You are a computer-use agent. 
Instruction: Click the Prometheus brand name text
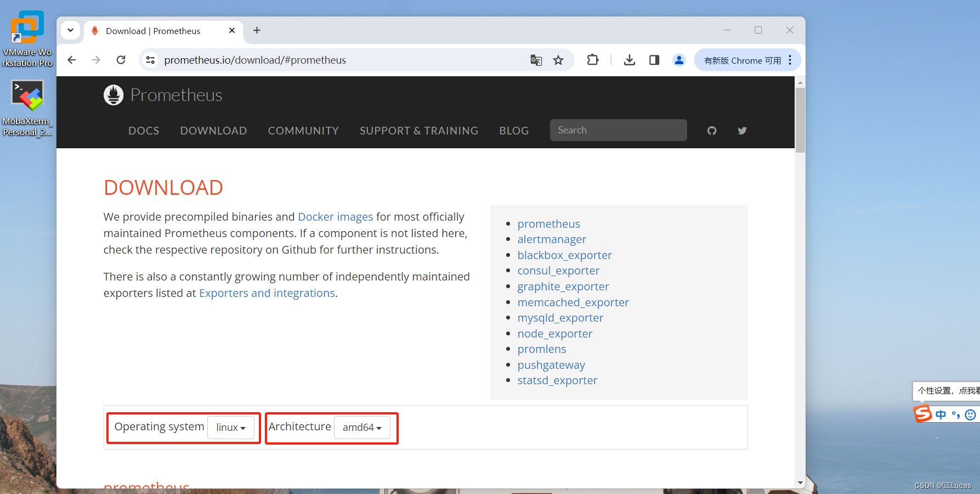pyautogui.click(x=177, y=95)
